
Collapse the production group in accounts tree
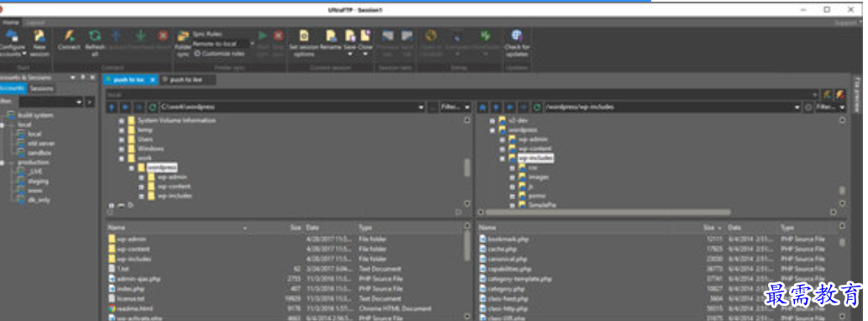pyautogui.click(x=3, y=163)
